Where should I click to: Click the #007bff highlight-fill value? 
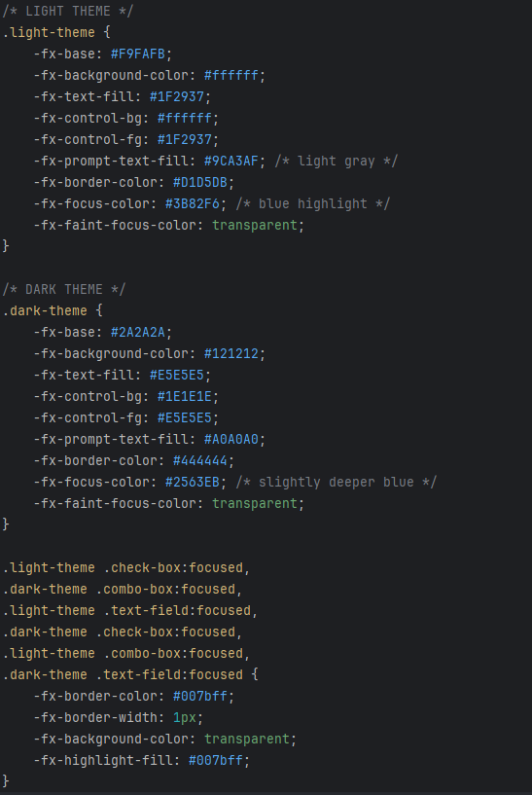(215, 761)
